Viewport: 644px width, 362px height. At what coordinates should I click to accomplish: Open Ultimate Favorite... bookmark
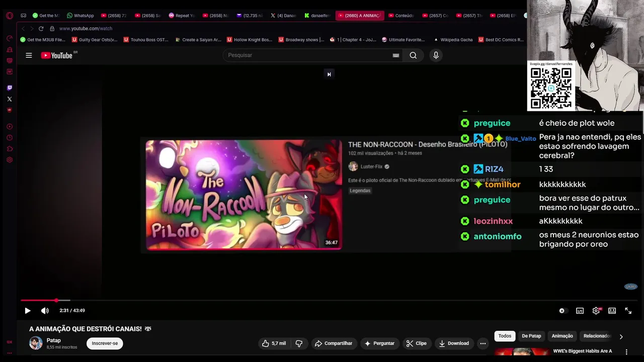(x=403, y=40)
